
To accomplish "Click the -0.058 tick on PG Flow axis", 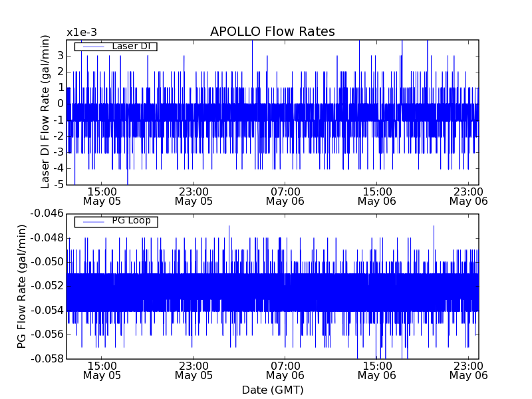I will (45, 358).
